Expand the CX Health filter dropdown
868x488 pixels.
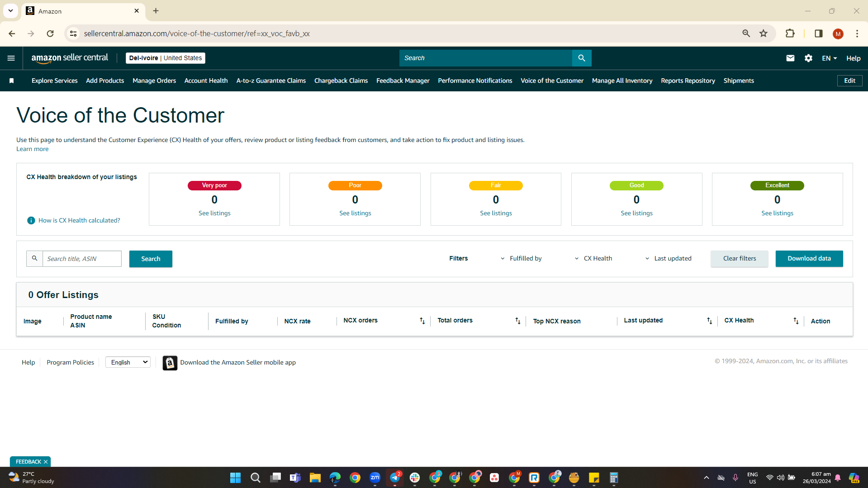click(593, 259)
